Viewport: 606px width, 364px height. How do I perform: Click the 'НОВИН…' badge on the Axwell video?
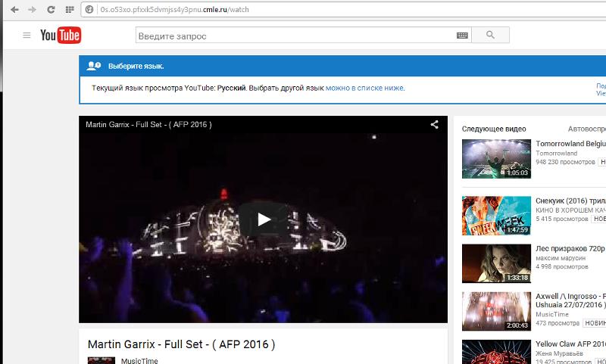click(594, 323)
